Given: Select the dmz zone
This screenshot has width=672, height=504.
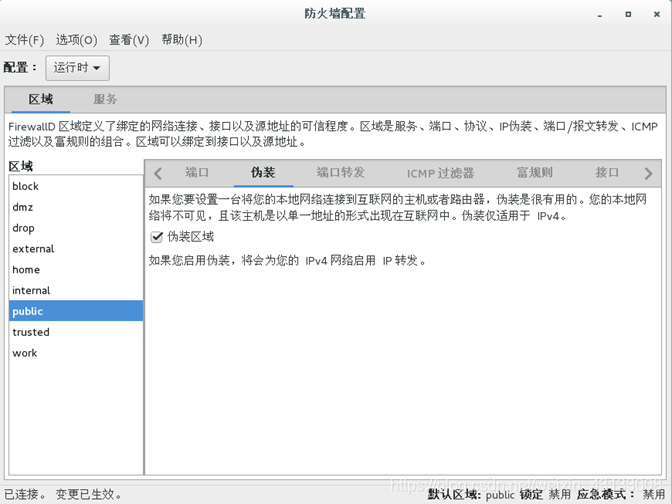Looking at the screenshot, I should [x=76, y=207].
